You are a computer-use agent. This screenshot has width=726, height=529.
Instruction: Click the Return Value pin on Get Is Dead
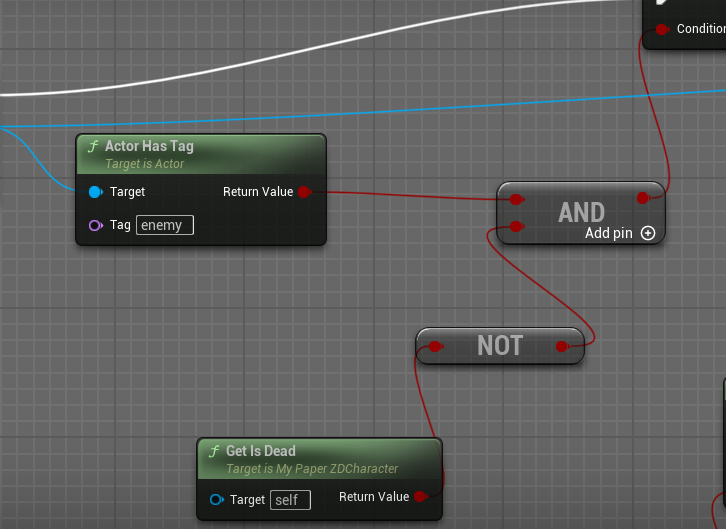click(420, 497)
